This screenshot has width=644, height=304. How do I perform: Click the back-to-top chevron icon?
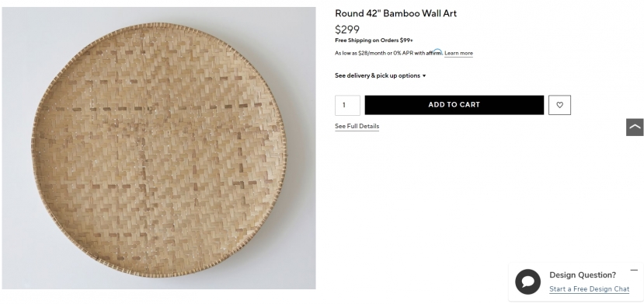[x=635, y=127]
